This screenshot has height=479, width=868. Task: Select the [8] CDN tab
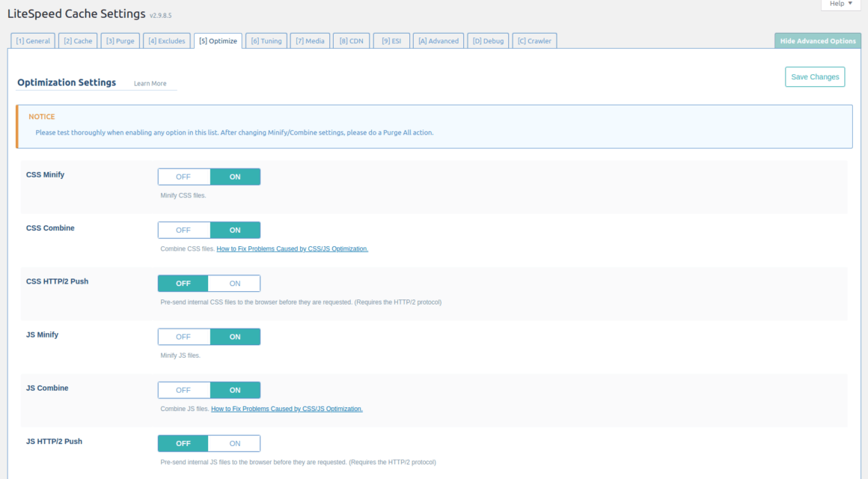coord(351,40)
